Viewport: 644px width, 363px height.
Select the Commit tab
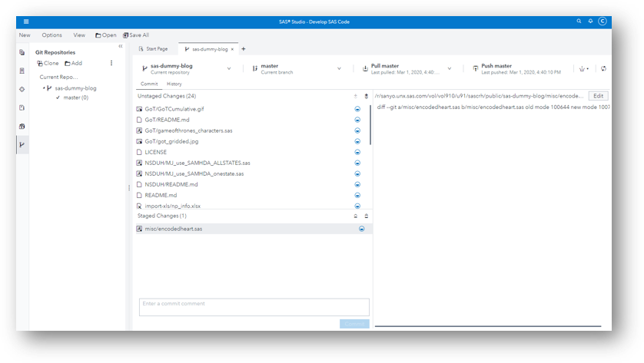click(x=149, y=84)
